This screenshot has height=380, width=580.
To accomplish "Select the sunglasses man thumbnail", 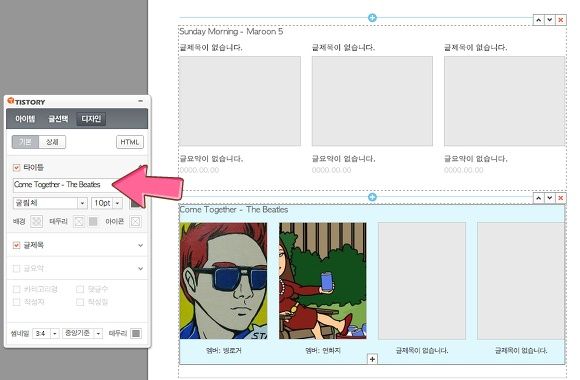I will coord(223,281).
